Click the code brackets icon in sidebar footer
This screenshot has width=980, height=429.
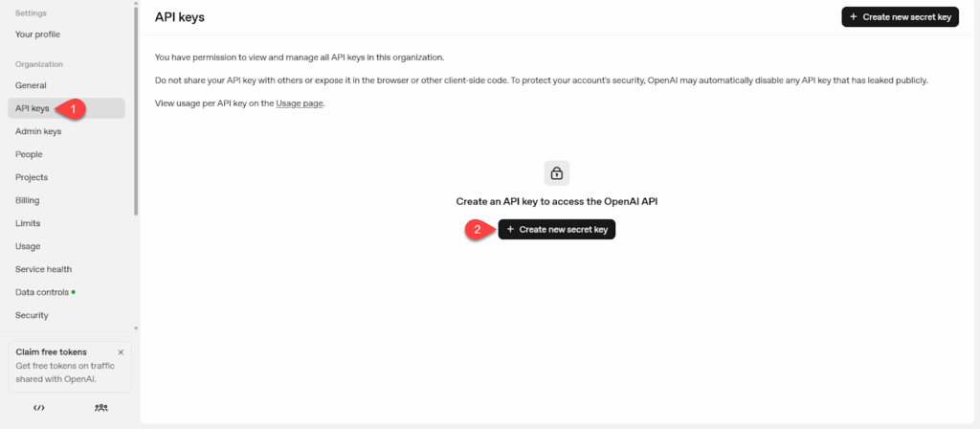39,407
